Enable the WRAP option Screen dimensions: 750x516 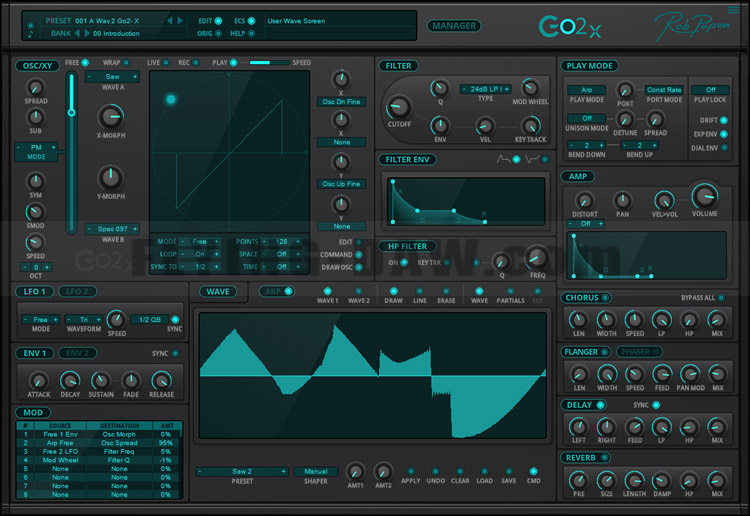[x=126, y=63]
